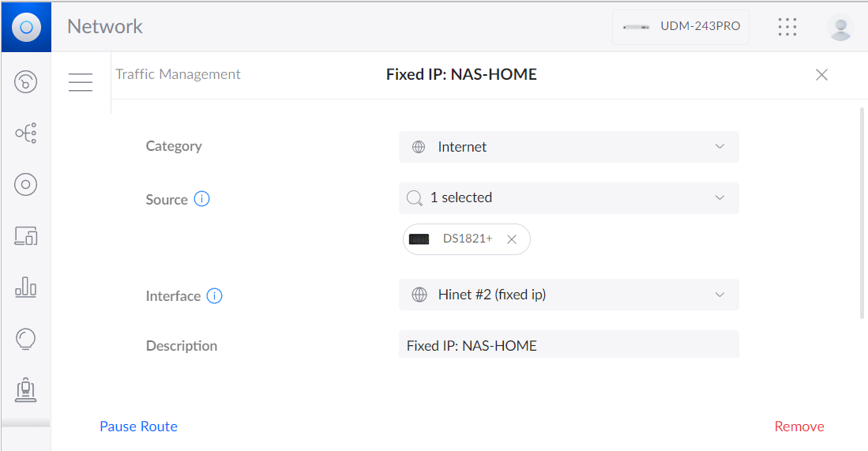The height and width of the screenshot is (451, 868).
Task: Open the Dashboard icon in sidebar
Action: tap(26, 81)
